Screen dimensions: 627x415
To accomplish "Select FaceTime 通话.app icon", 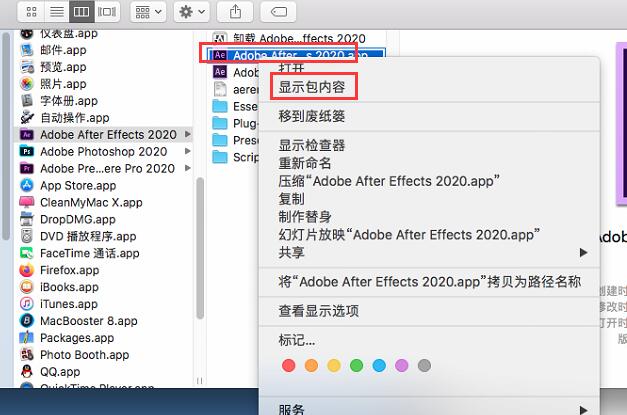I will point(26,253).
